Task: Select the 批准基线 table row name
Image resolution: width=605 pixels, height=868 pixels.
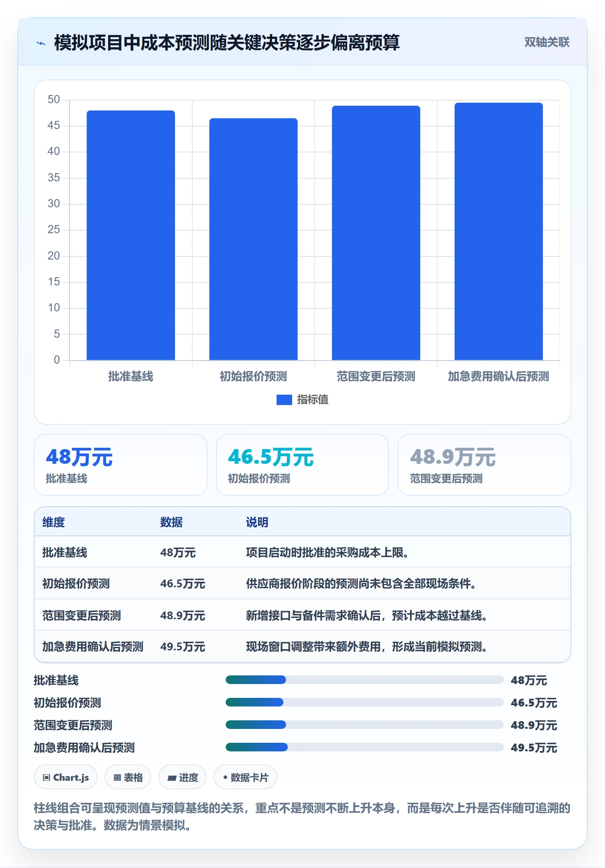Action: pos(65,553)
